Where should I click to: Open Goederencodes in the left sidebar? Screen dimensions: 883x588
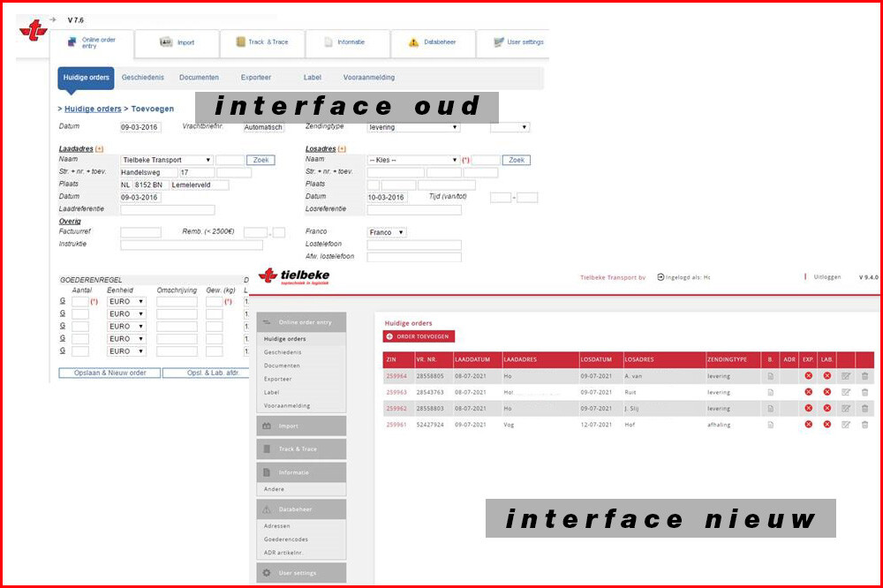click(285, 539)
